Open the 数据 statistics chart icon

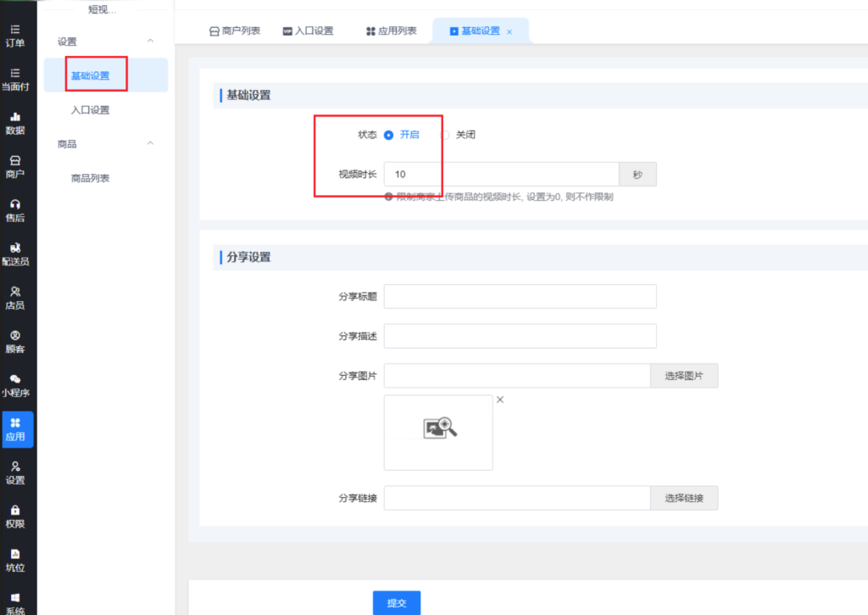pos(15,117)
